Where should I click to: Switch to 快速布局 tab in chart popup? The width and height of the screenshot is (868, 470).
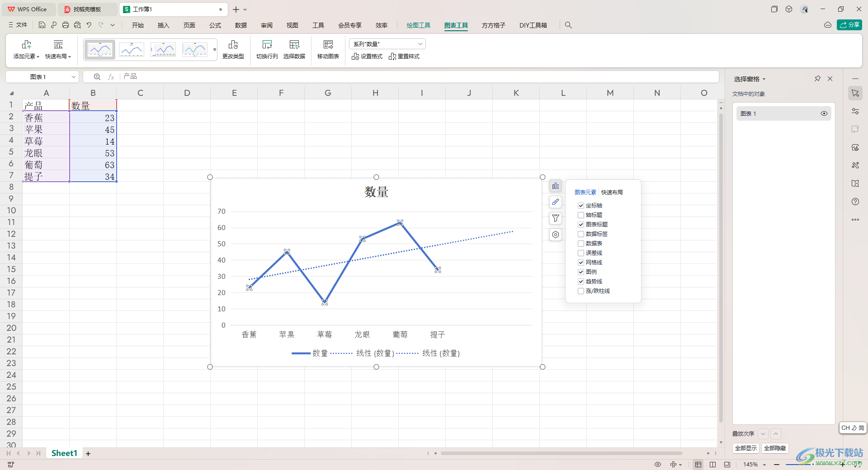click(x=612, y=193)
